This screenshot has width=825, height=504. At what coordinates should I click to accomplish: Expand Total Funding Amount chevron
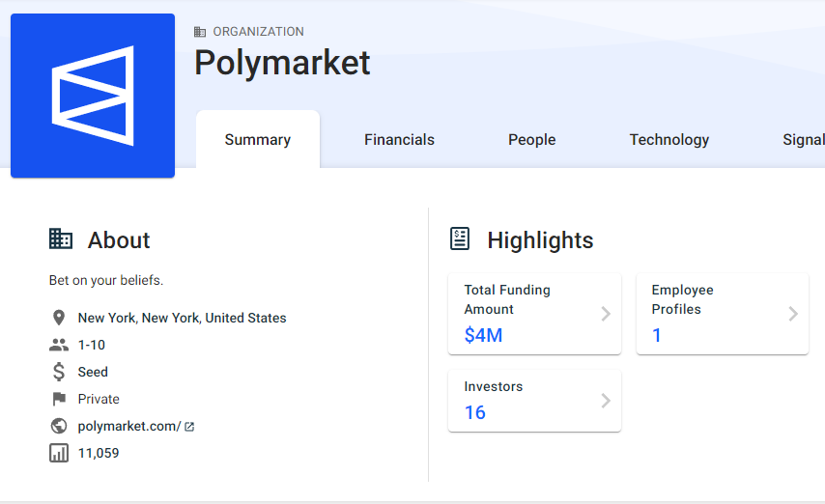pos(606,314)
